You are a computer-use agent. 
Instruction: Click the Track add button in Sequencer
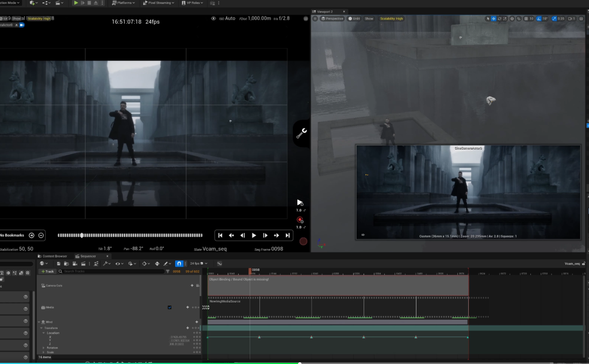[47, 271]
